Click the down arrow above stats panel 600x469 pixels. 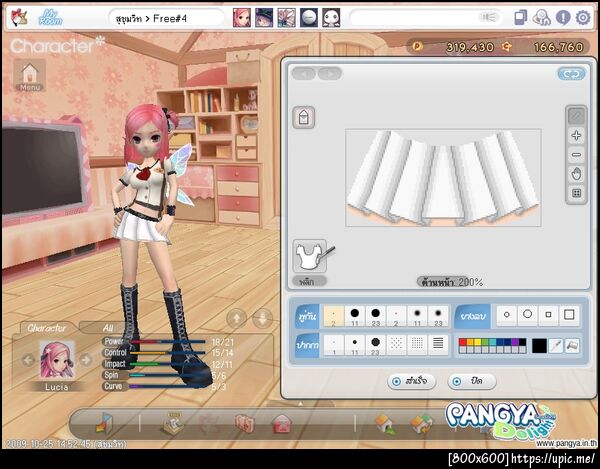click(x=262, y=318)
